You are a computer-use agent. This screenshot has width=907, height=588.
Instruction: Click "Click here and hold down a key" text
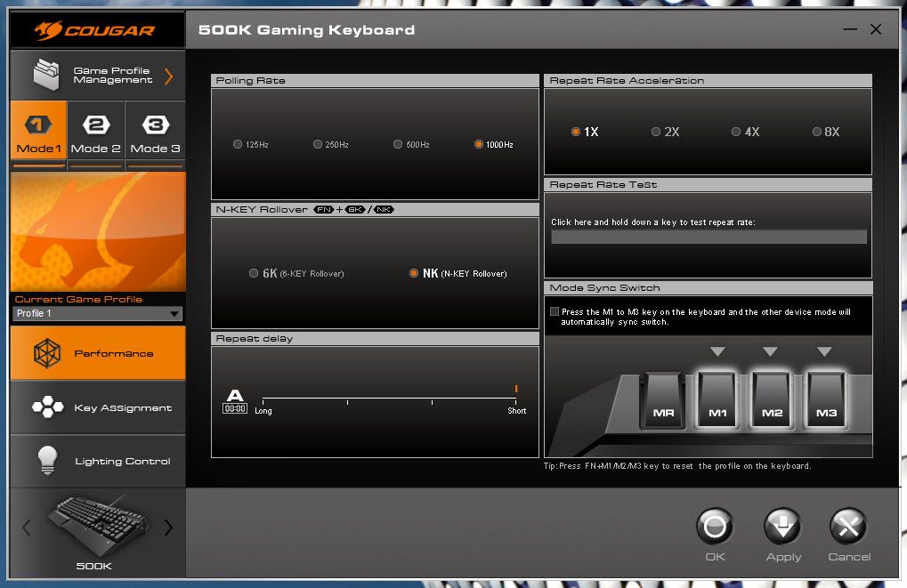click(653, 222)
